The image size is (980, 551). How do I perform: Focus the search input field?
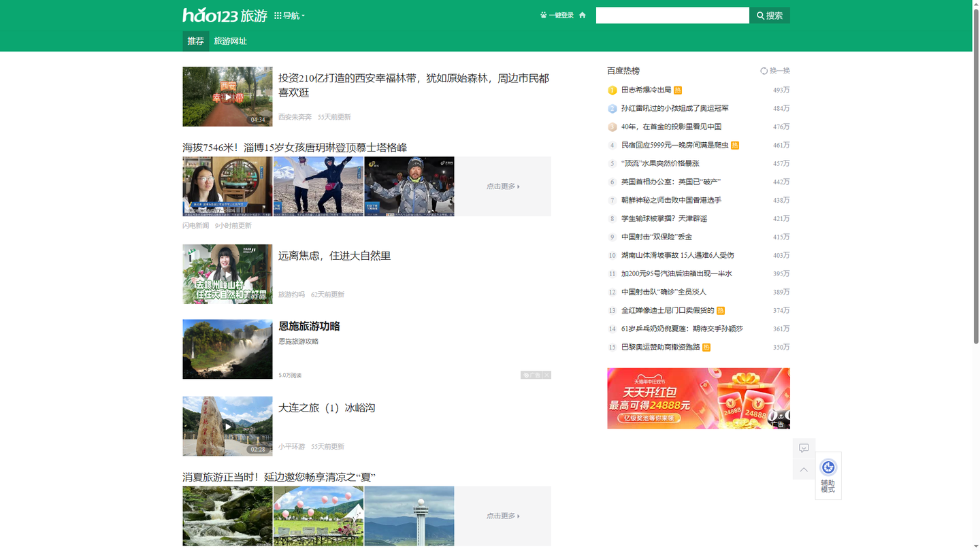coord(672,15)
